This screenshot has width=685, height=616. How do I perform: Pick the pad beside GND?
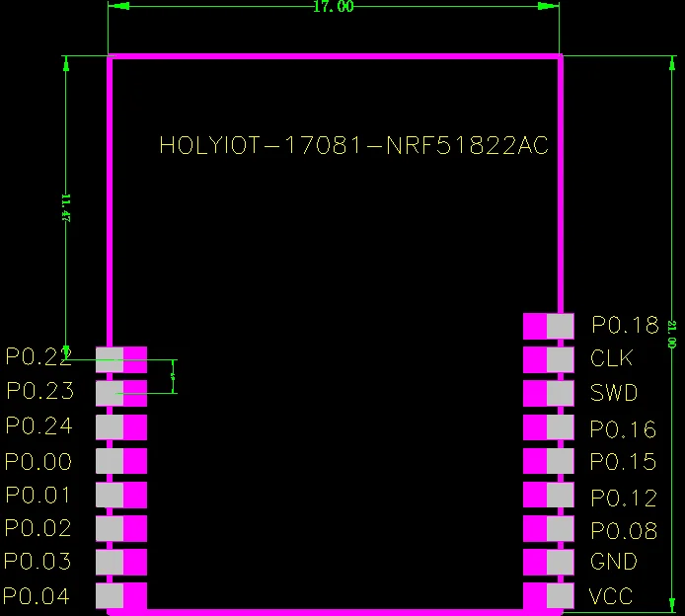[x=549, y=562]
